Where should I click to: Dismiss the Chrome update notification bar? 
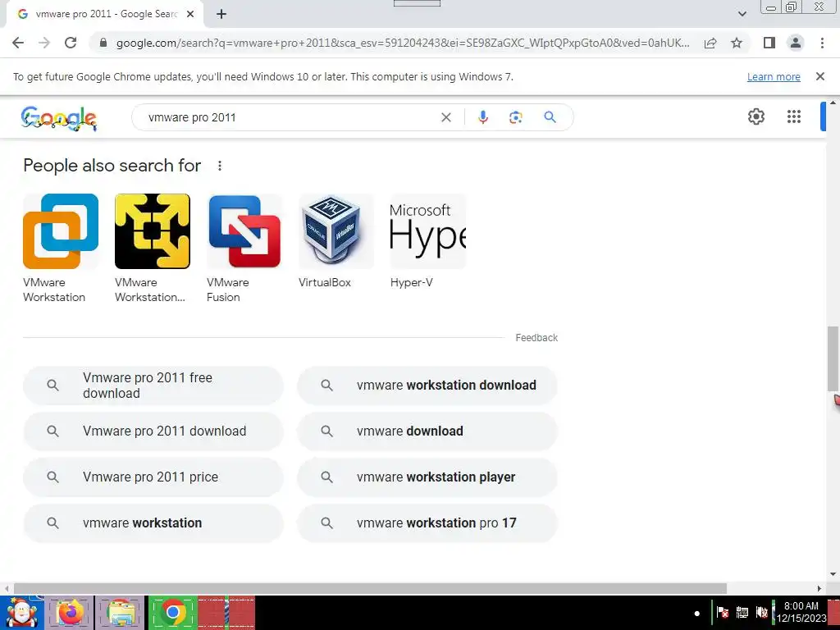tap(819, 76)
